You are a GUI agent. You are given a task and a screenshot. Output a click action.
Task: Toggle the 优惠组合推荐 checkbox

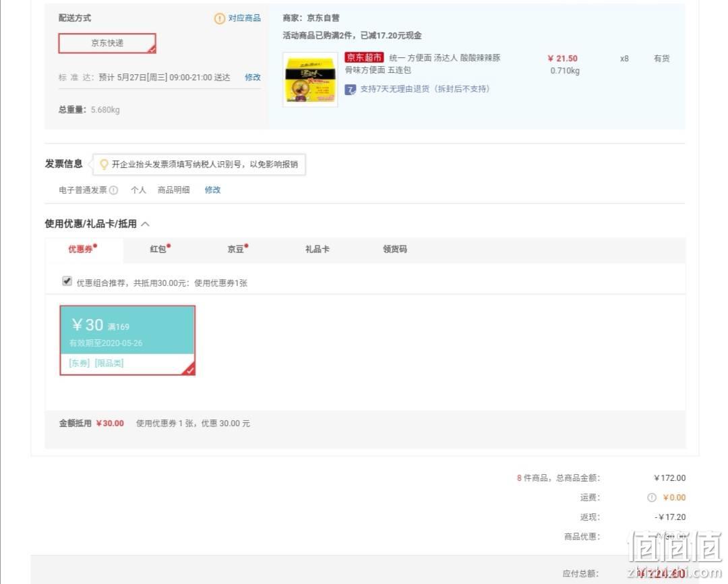[x=67, y=281]
